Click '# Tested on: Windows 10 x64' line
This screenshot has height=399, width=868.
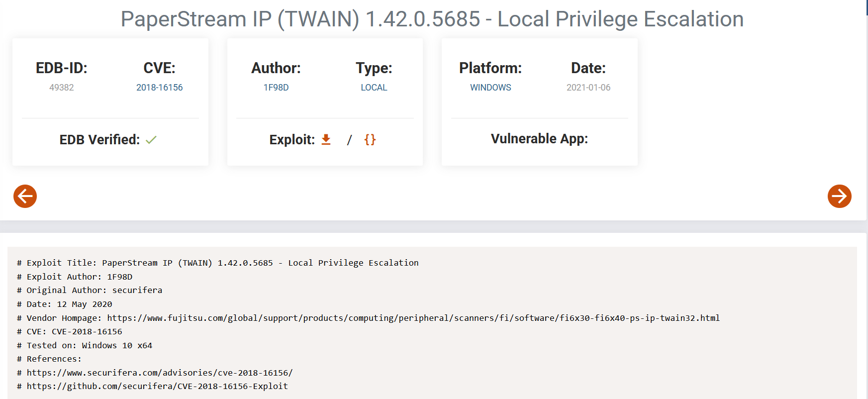[x=85, y=345]
